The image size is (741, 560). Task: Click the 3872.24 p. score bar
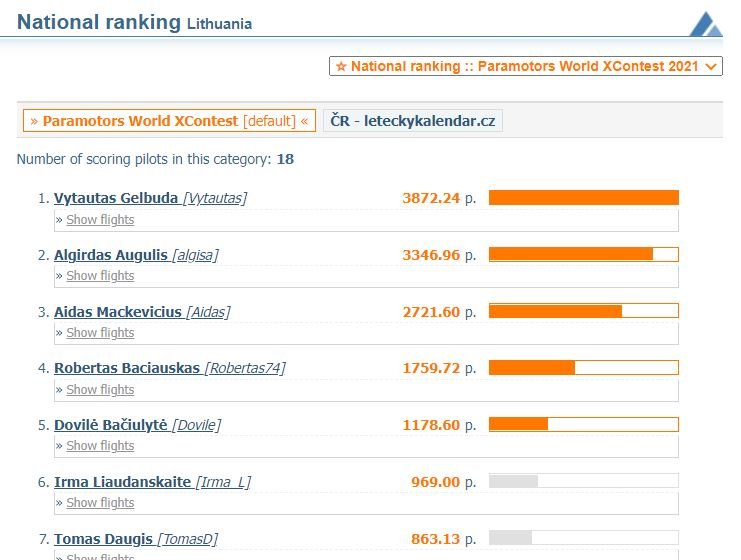pyautogui.click(x=584, y=198)
